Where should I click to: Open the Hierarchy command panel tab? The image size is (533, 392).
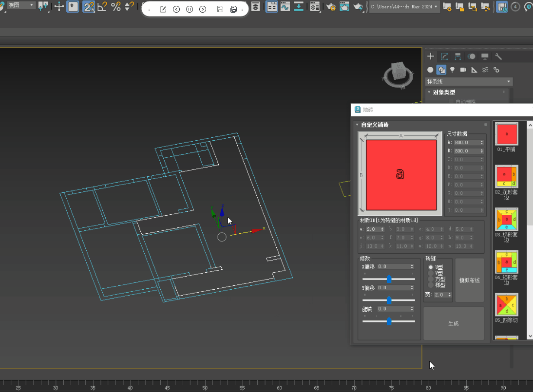(458, 56)
